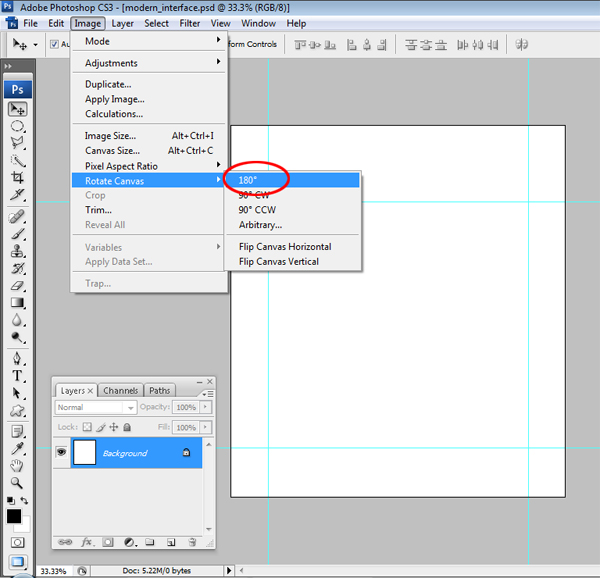Screen dimensions: 600x578
Task: Link layers icon in Layers panel
Action: 65,542
